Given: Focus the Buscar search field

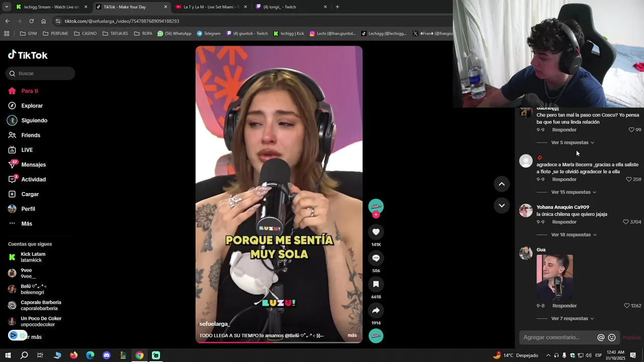Looking at the screenshot, I should [41, 73].
